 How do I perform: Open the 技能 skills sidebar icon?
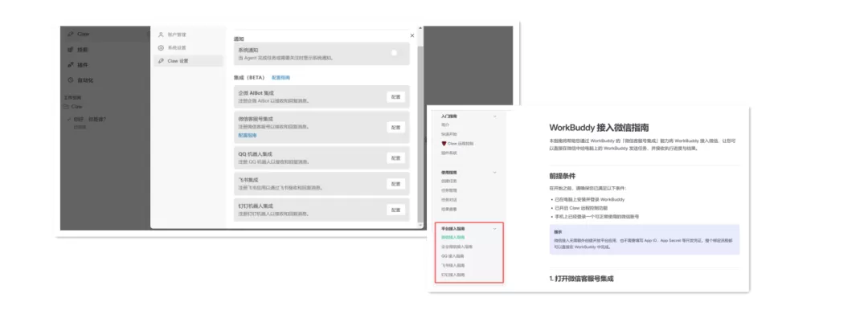(70, 49)
